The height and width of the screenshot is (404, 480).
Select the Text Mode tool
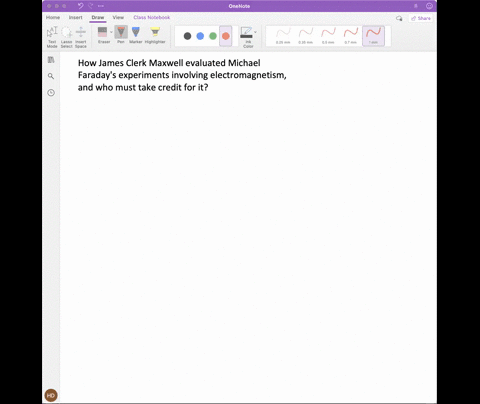tap(52, 37)
